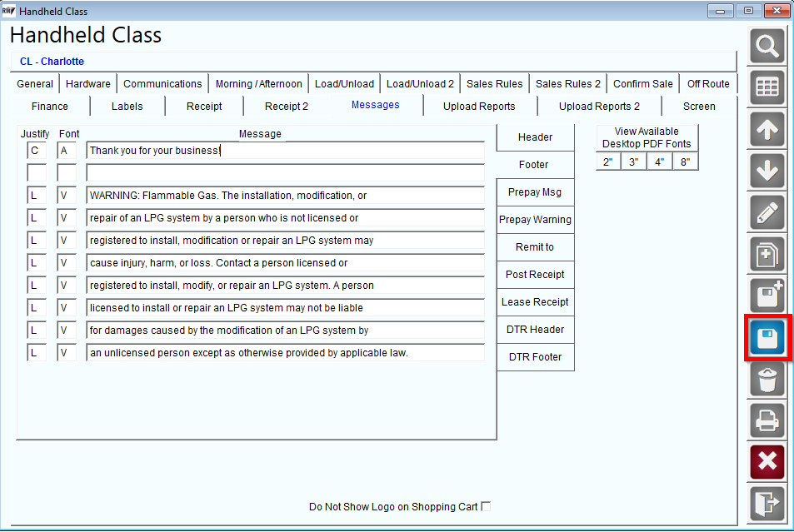This screenshot has height=532, width=794.
Task: Click the add new document icon
Action: click(767, 254)
